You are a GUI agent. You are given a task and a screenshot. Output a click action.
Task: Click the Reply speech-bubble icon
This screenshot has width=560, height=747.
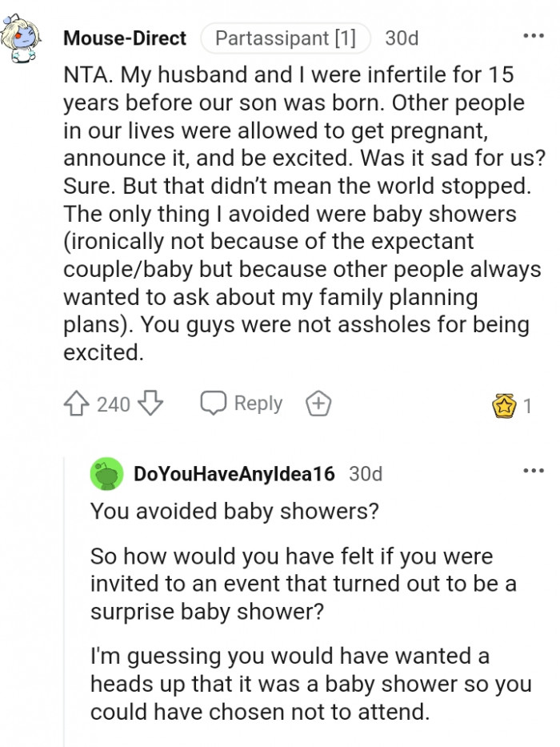tap(213, 404)
